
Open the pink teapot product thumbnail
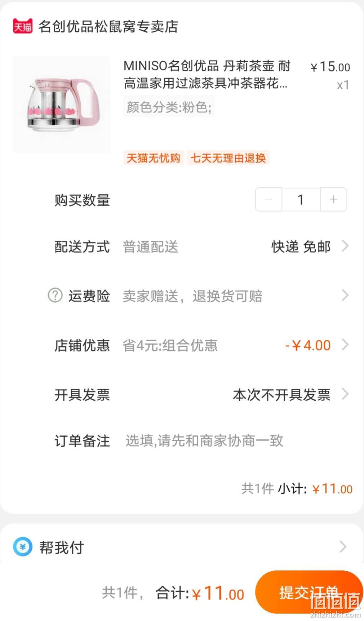(62, 105)
